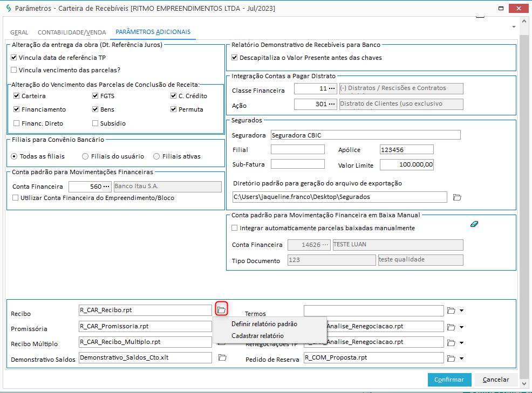Select the Filiais ativas radio option
Image resolution: width=532 pixels, height=393 pixels.
click(156, 156)
